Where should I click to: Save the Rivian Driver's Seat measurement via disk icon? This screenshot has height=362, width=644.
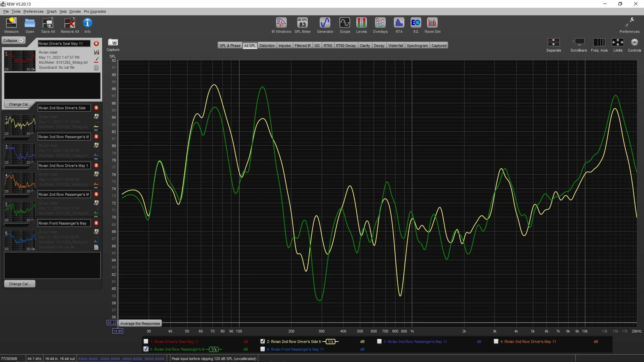click(x=96, y=52)
